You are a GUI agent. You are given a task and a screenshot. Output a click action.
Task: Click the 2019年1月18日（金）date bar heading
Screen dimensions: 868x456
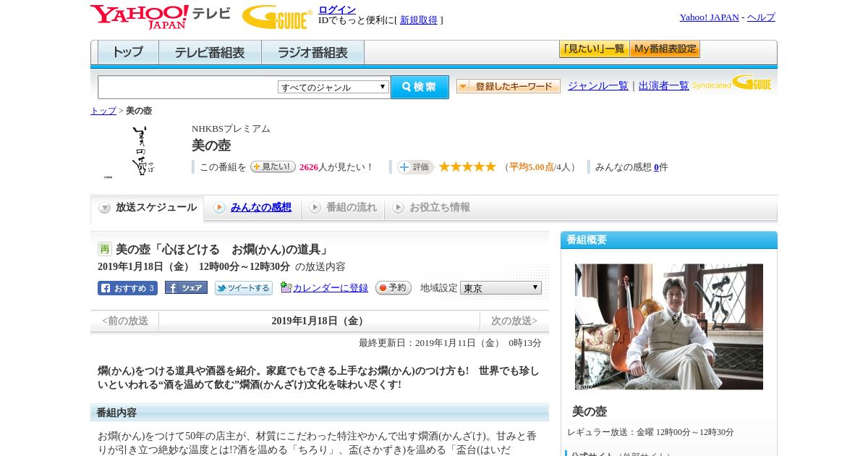320,321
